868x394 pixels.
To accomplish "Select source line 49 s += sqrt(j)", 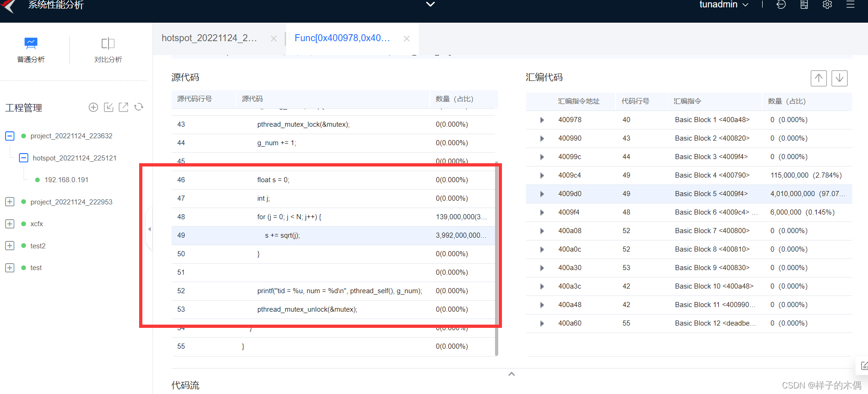I will click(x=333, y=235).
